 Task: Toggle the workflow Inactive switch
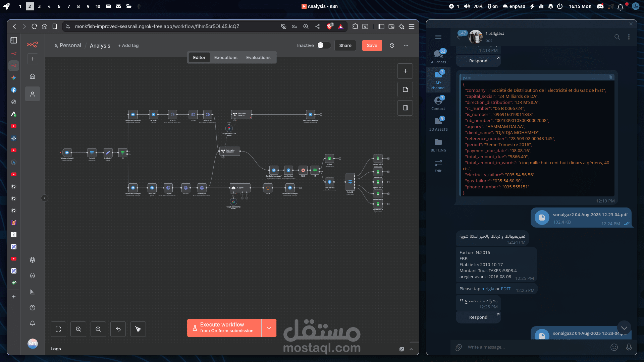pos(323,46)
